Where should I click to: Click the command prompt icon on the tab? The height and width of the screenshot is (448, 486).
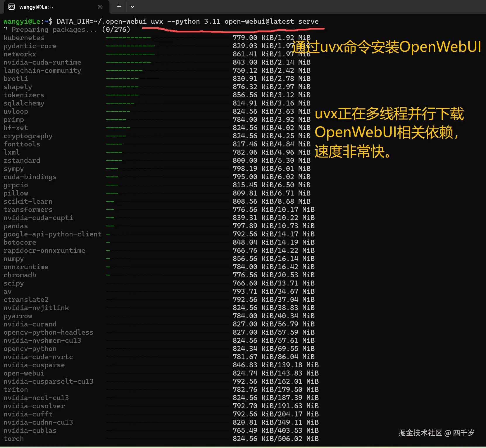11,6
